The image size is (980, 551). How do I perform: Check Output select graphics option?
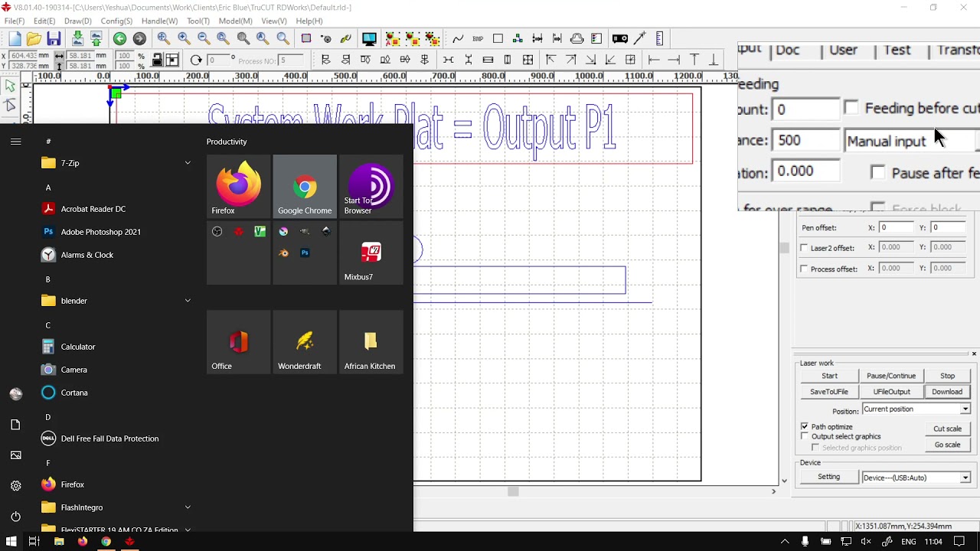(805, 436)
